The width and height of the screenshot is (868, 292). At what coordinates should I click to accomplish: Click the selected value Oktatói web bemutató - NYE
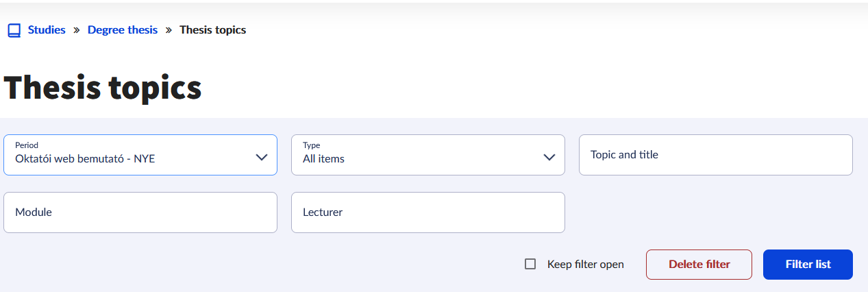pos(86,159)
